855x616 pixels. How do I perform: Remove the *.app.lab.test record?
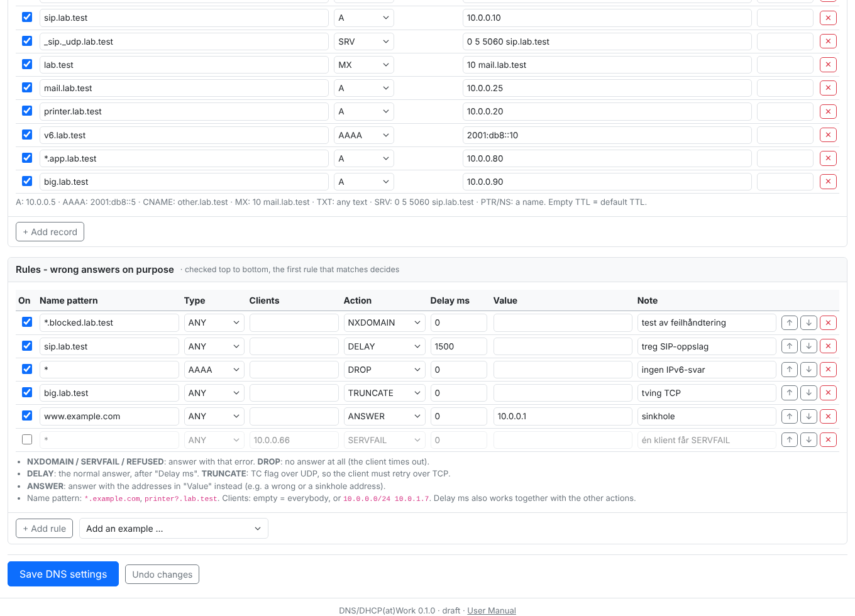coord(828,158)
